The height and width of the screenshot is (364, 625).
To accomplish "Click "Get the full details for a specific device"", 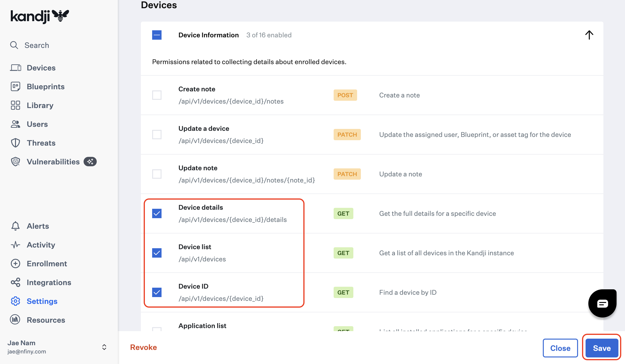I will pos(437,214).
